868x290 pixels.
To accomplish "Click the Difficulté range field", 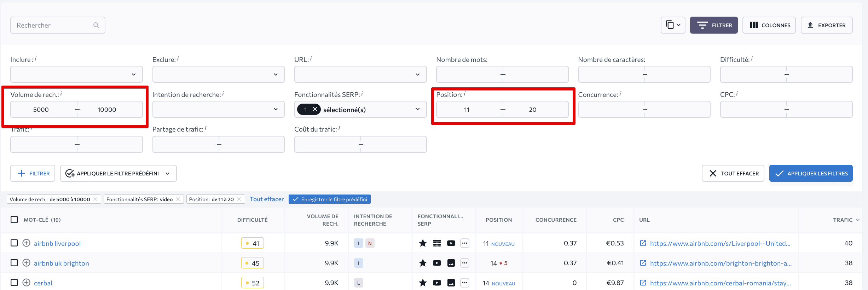I will [786, 74].
